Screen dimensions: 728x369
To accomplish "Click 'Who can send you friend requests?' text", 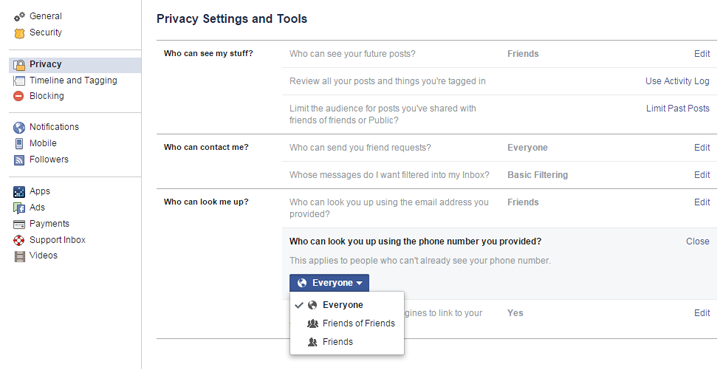I will pyautogui.click(x=360, y=148).
